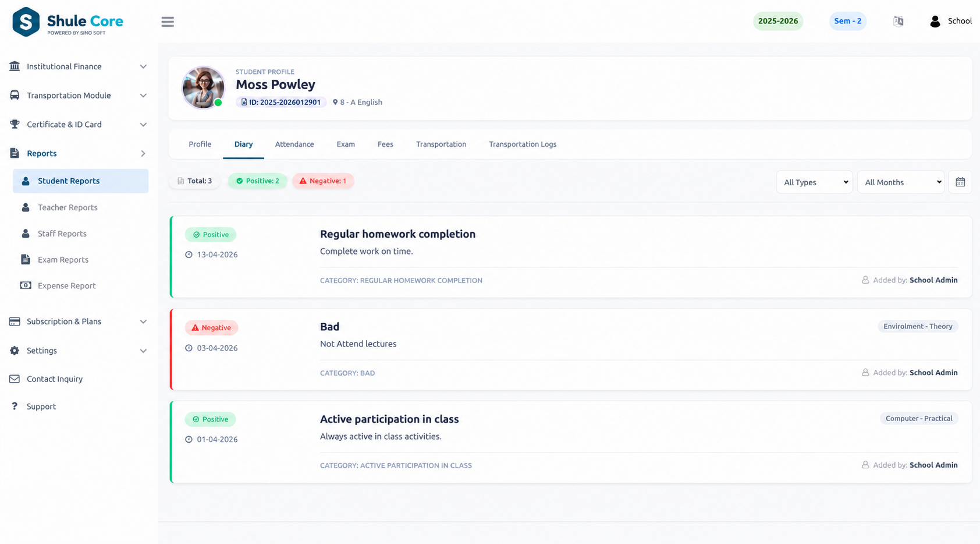Click the Envirolment - Theory subject tag
Screen dimensions: 980x544
point(918,326)
